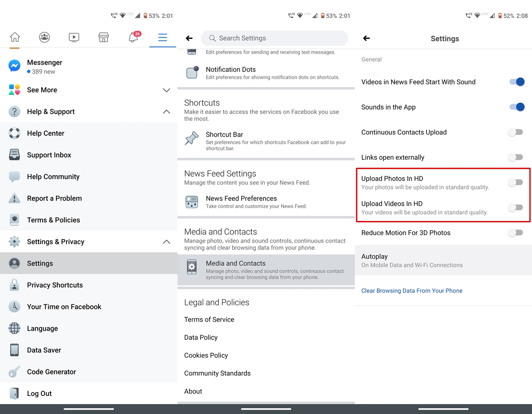Focus the Search Settings field

[x=274, y=38]
